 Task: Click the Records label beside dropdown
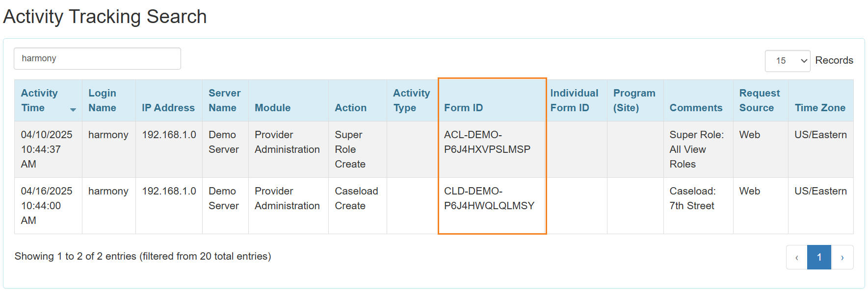coord(834,60)
